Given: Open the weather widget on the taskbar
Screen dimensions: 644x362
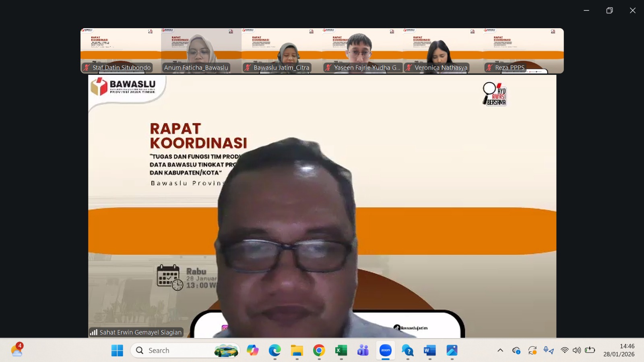Looking at the screenshot, I should click(17, 350).
